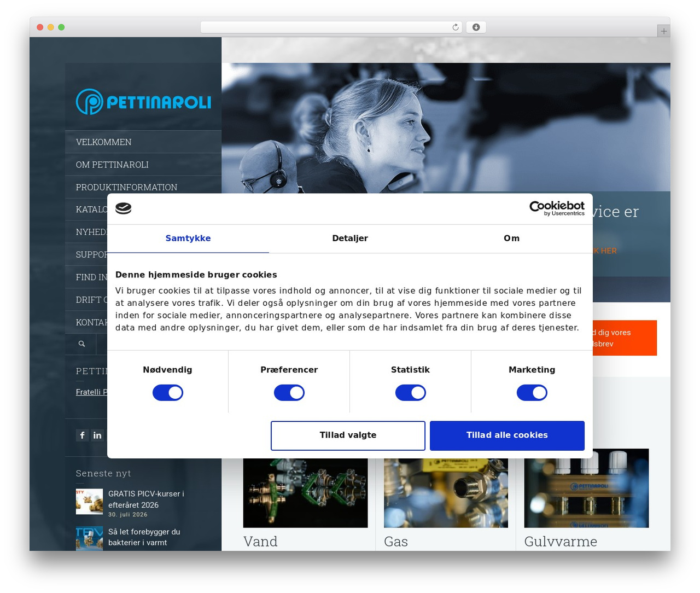Image resolution: width=700 pixels, height=593 pixels.
Task: Click the Pettinaroli logo
Action: [x=143, y=102]
